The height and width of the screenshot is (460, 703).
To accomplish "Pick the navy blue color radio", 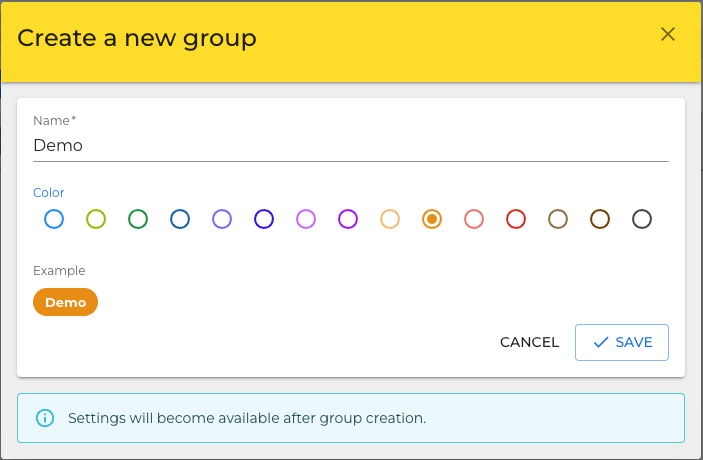I will 180,219.
